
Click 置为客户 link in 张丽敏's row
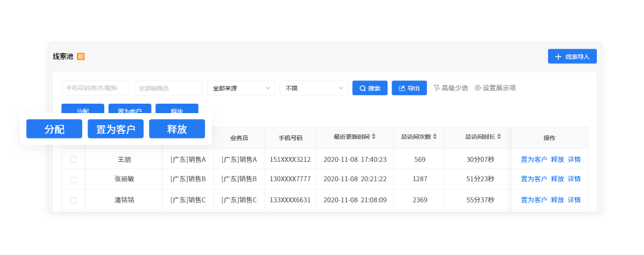534,179
